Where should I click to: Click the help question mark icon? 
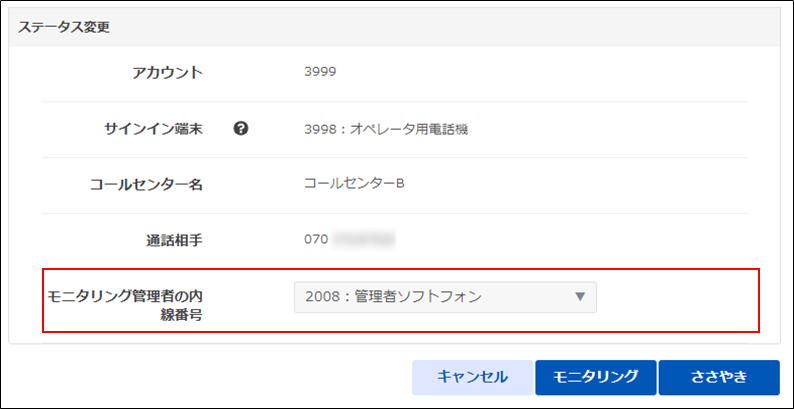pos(241,129)
